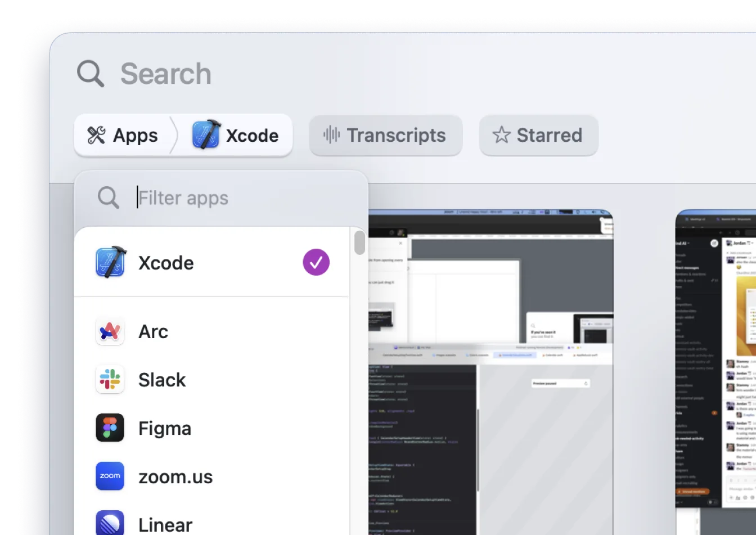The image size is (756, 535).
Task: Click the Filter apps magnifier icon
Action: coord(108,198)
